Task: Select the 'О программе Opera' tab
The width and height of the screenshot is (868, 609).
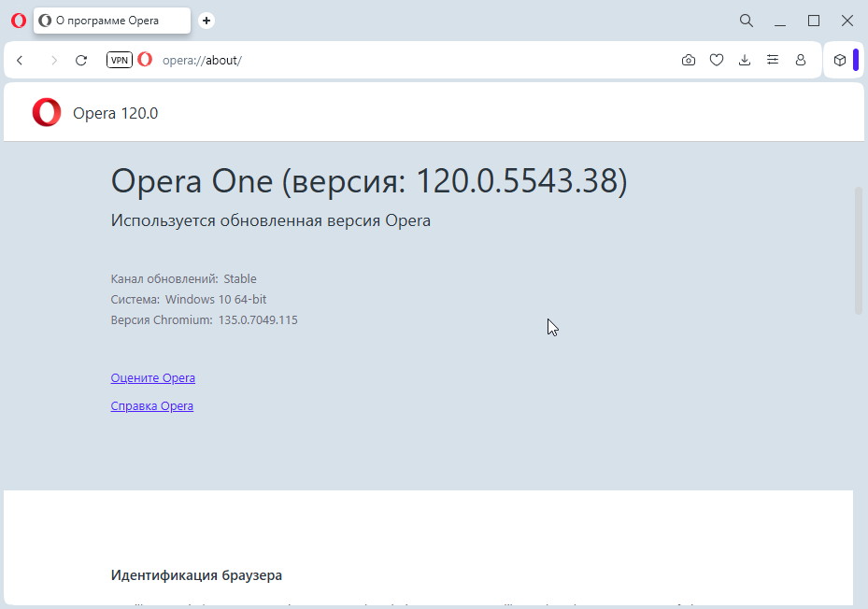Action: point(112,21)
